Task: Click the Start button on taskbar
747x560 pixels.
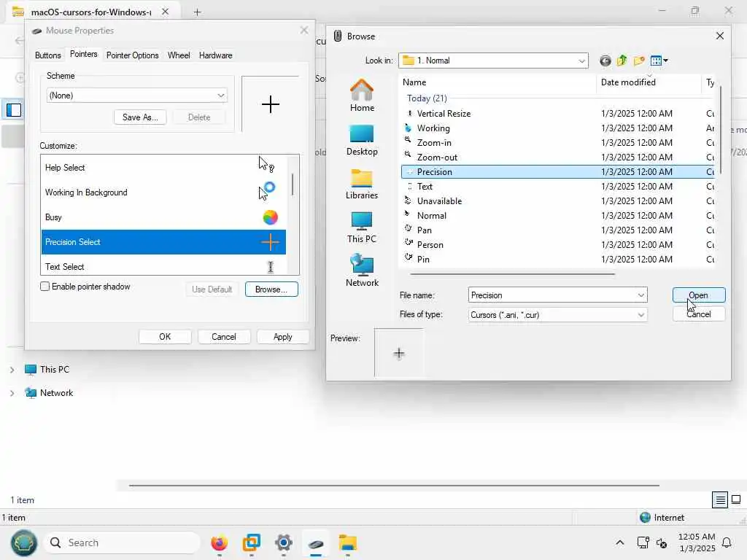Action: point(23,542)
